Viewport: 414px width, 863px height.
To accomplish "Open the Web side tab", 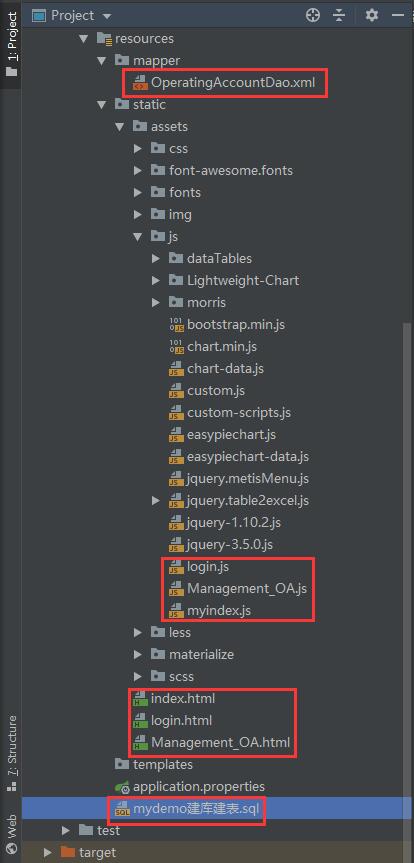I will pos(11,834).
